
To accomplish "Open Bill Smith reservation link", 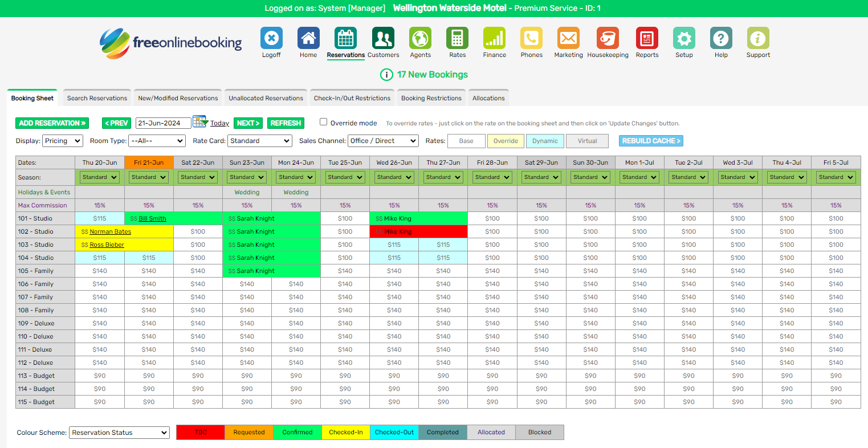I will coord(152,218).
